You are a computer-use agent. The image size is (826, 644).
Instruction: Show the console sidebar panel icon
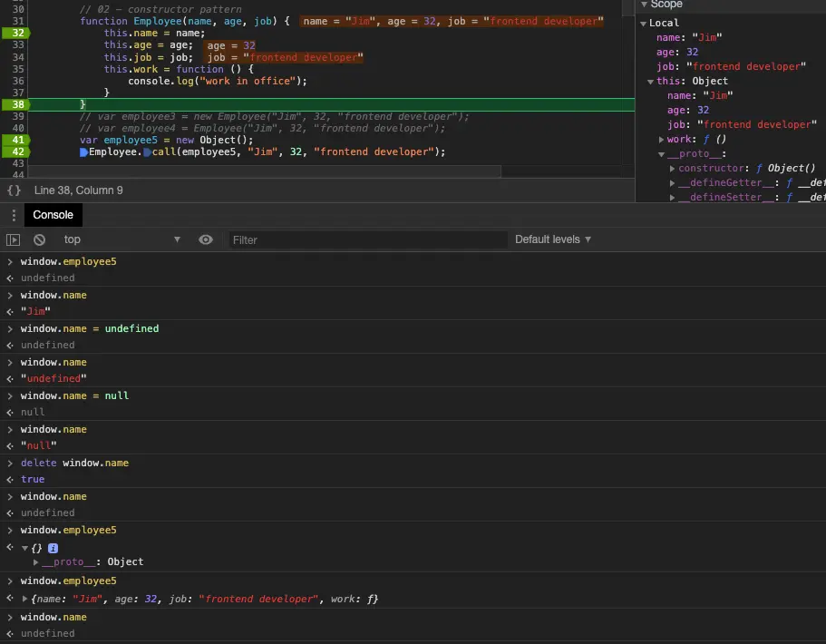tap(13, 239)
